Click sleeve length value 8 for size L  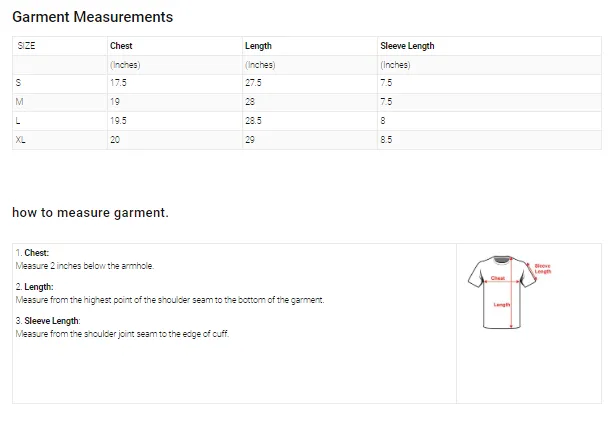tap(383, 121)
